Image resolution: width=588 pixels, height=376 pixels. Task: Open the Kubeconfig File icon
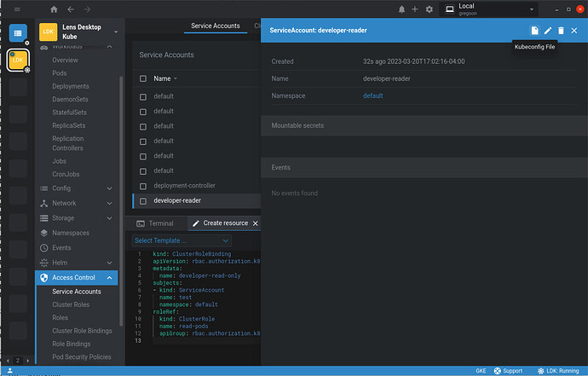(x=535, y=31)
